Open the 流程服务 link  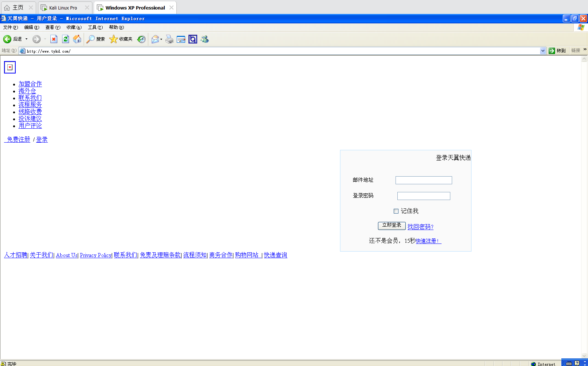pyautogui.click(x=30, y=105)
